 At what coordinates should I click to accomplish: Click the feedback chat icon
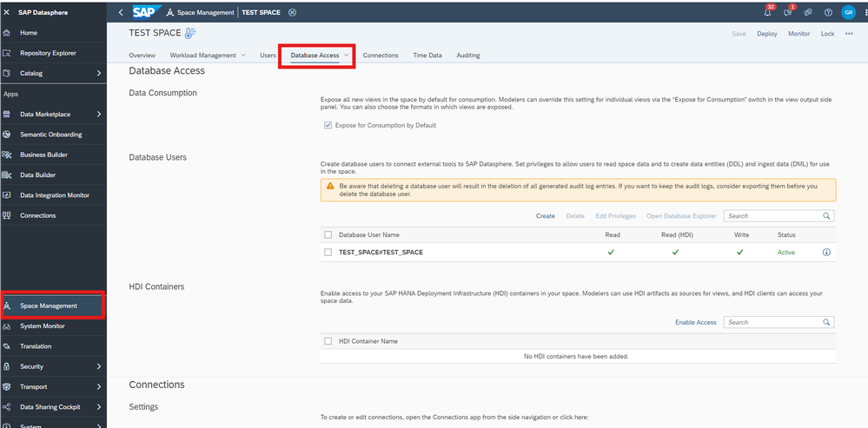pyautogui.click(x=789, y=12)
